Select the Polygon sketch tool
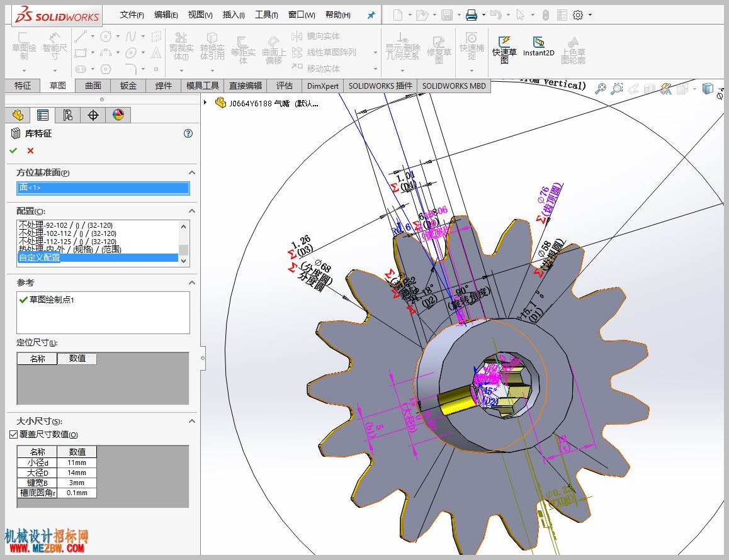Screen dimensions: 729x560 pyautogui.click(x=106, y=69)
